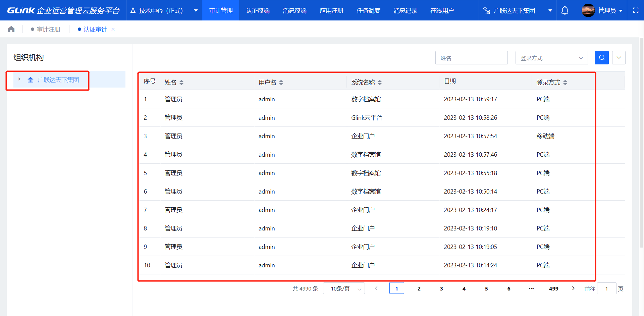644x316 pixels.
Task: Click 数字档案馆 in row 1
Action: tap(366, 99)
